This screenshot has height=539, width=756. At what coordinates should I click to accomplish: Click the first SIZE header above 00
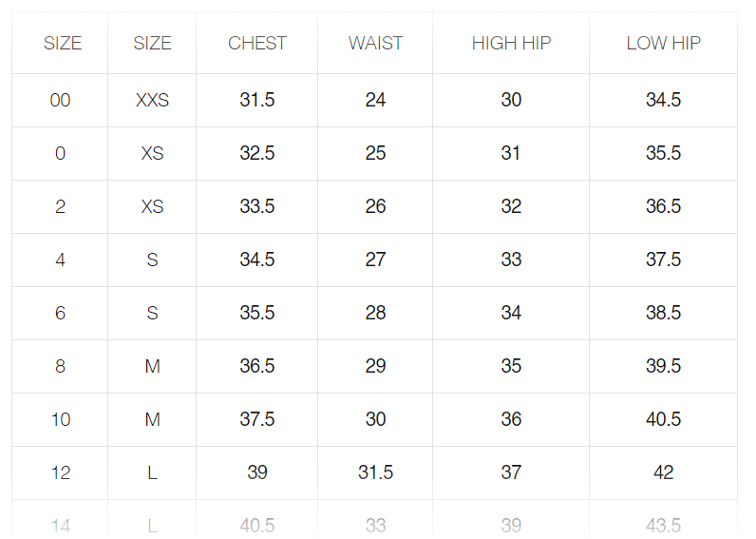(63, 43)
